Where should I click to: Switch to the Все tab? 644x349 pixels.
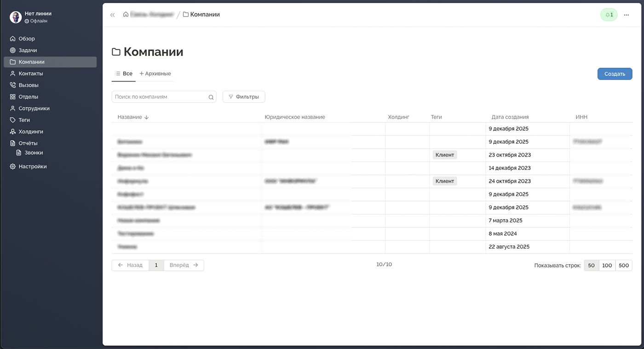pos(124,74)
